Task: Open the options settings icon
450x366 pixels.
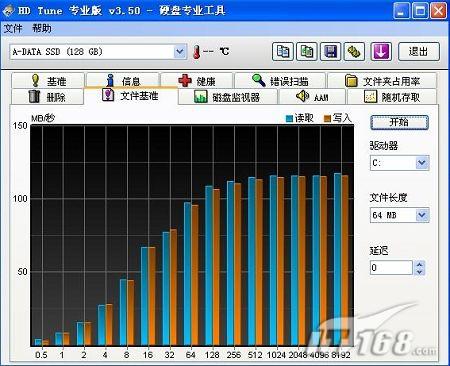Action: point(354,52)
